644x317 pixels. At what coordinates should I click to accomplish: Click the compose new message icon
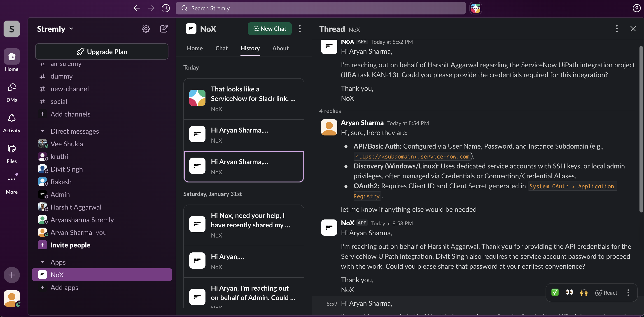click(164, 29)
